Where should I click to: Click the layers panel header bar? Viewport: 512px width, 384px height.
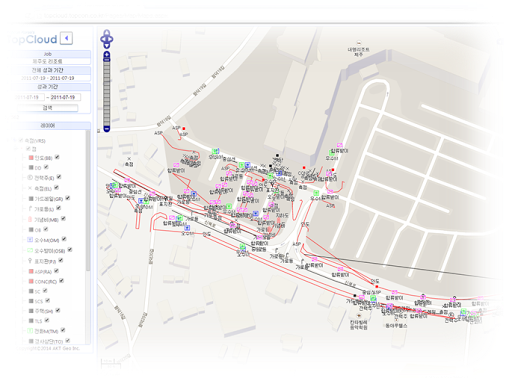point(48,126)
